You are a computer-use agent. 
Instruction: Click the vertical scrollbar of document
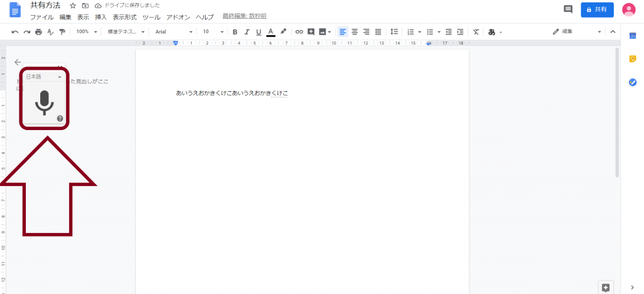617,112
